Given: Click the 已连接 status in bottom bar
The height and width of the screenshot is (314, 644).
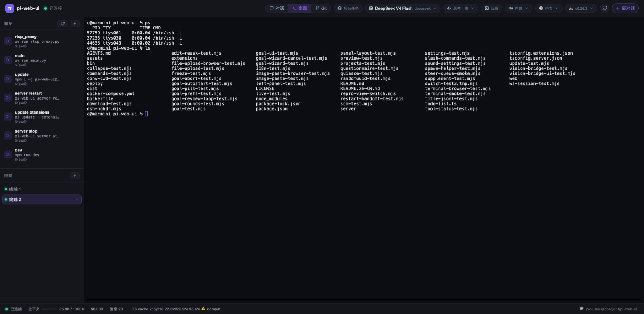Looking at the screenshot, I should (13, 309).
